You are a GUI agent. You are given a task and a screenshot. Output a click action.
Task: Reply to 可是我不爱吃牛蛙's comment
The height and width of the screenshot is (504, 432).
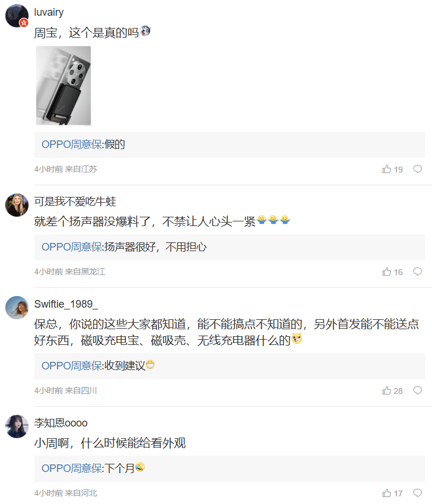[x=417, y=272]
